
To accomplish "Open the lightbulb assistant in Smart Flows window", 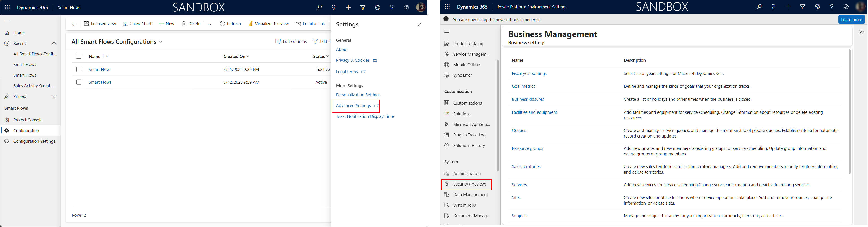I will [x=334, y=7].
